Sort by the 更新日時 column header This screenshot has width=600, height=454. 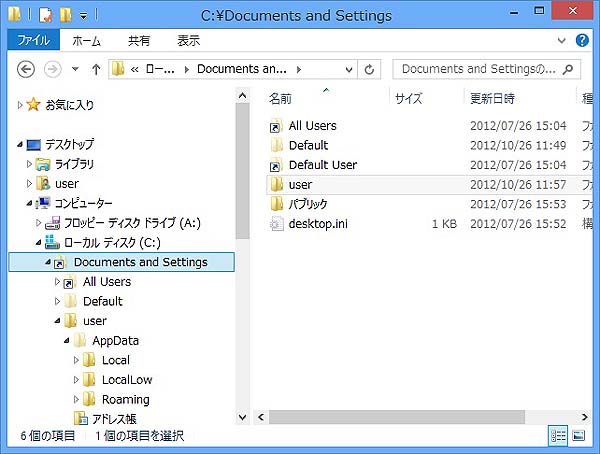click(x=492, y=99)
